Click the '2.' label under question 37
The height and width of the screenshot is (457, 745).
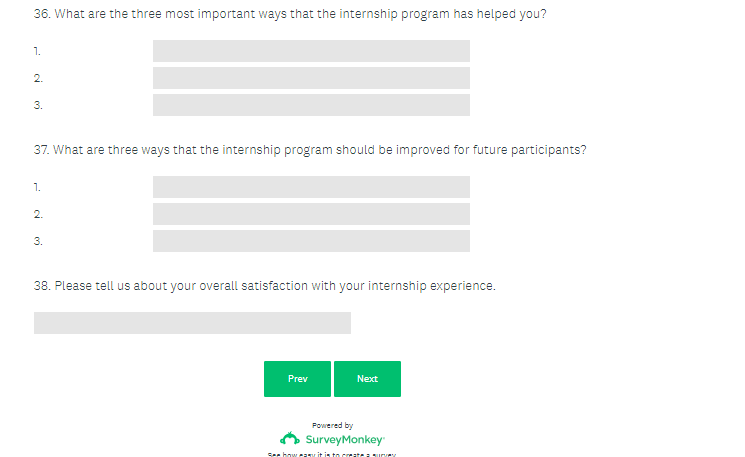(38, 214)
